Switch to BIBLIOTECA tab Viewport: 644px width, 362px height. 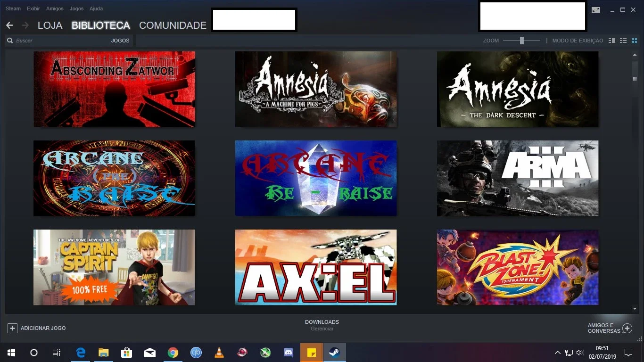coord(101,25)
